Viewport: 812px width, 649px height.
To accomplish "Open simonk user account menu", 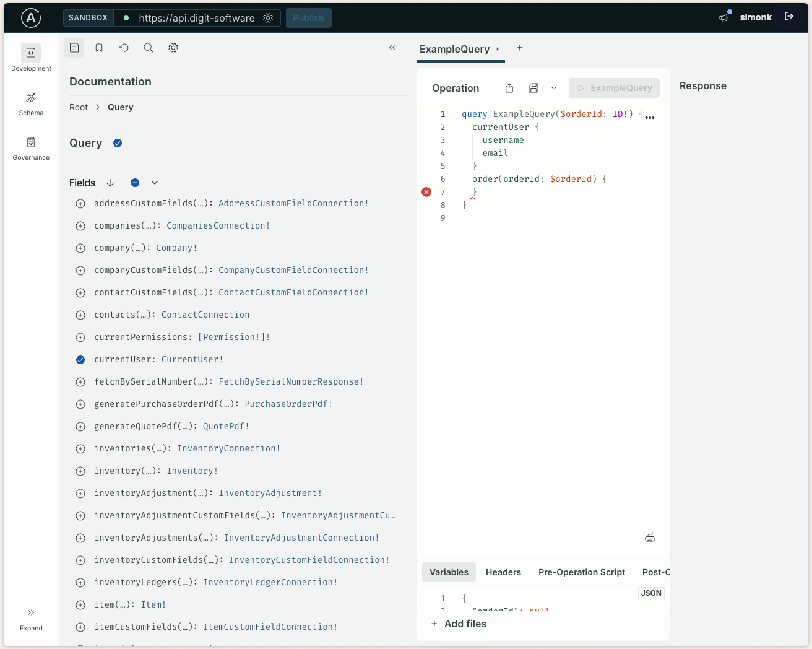I will click(756, 17).
